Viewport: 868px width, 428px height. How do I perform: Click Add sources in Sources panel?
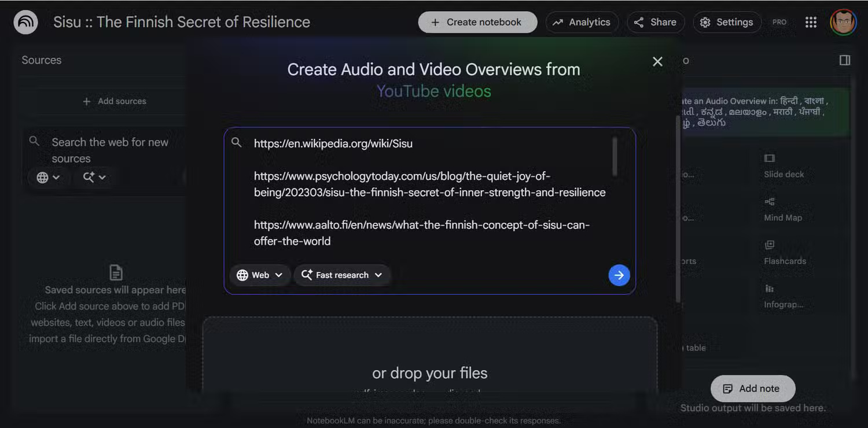pyautogui.click(x=115, y=101)
